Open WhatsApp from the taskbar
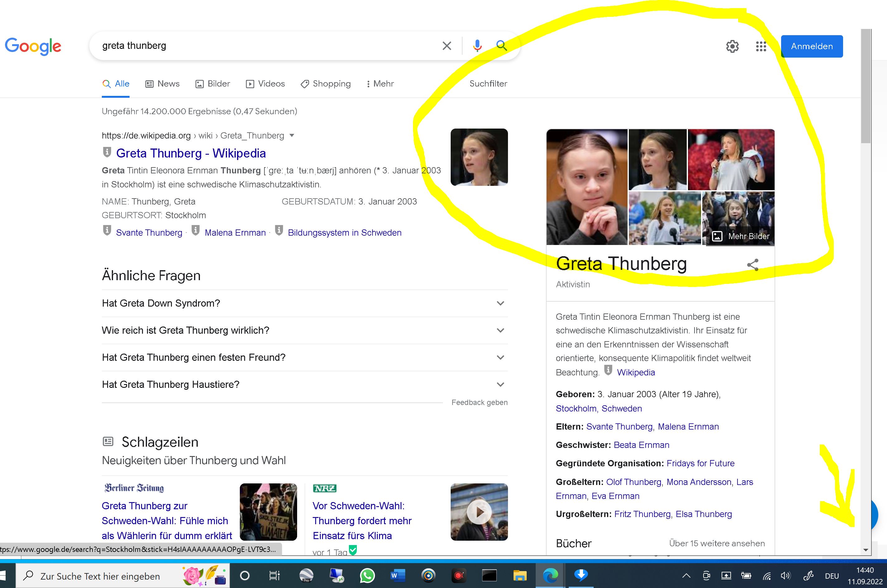 click(x=367, y=576)
